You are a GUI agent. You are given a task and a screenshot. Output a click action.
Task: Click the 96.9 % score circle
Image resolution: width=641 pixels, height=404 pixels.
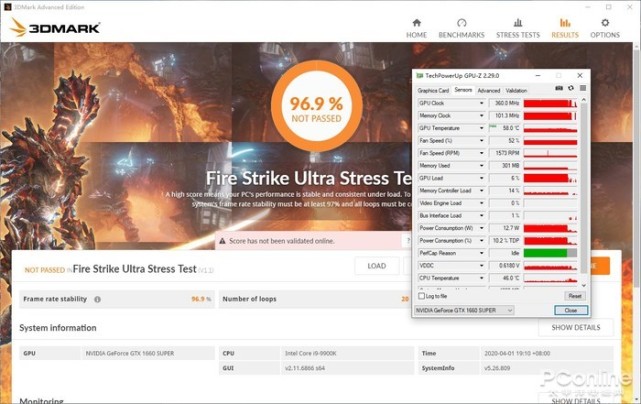316,106
